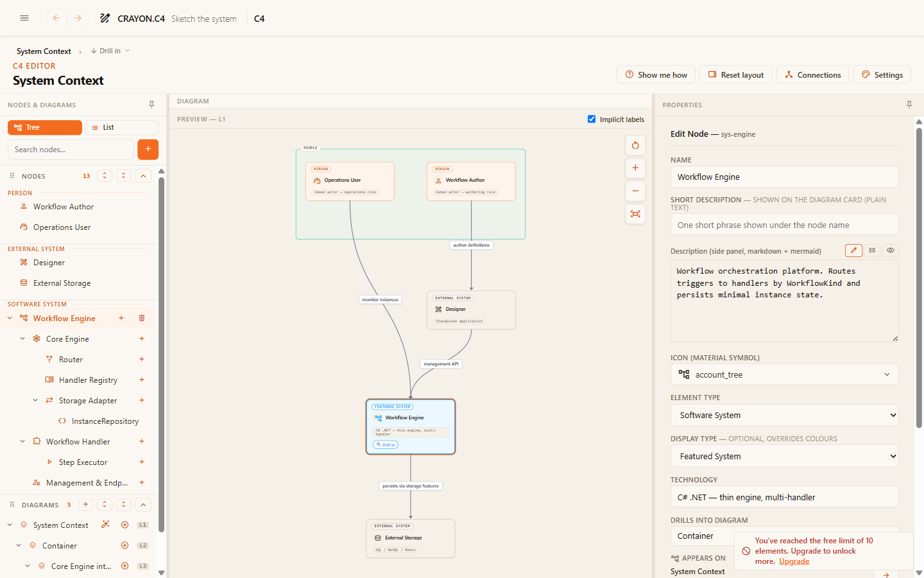Open the Drill in menu
Viewport: 924px width, 578px height.
tap(110, 51)
